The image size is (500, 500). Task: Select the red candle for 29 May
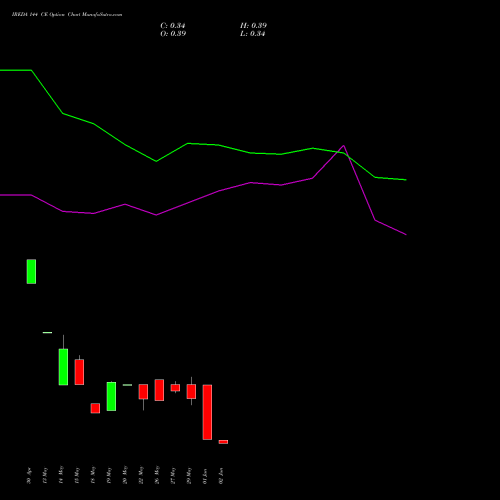pos(191,392)
